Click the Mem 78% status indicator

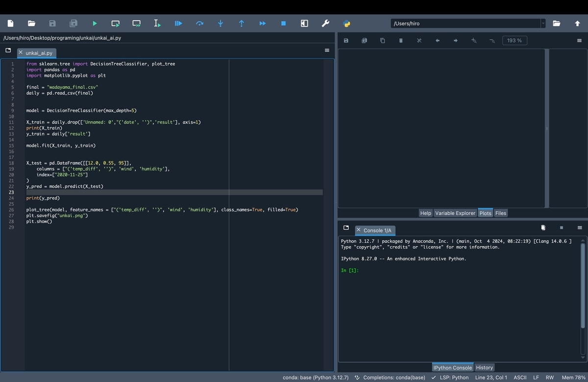point(573,378)
